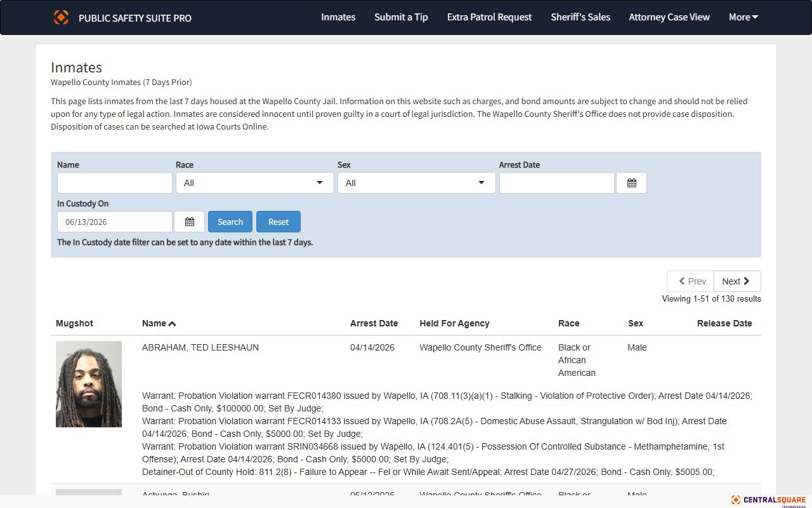Select inmate name ABRAHAM, TED LEESHAUN

(200, 347)
